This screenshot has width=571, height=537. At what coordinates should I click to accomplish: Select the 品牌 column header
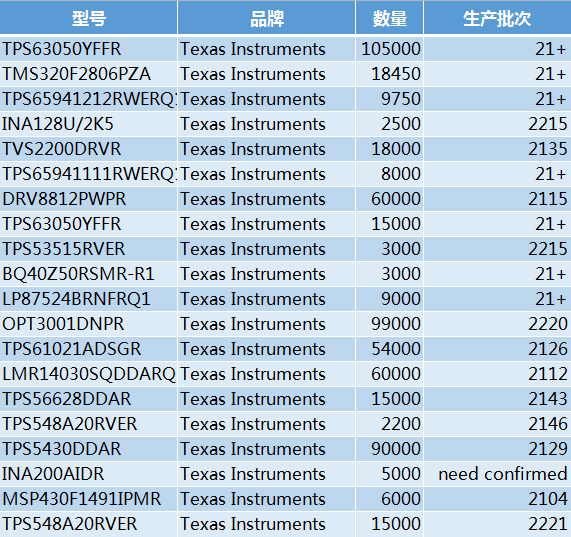(x=267, y=17)
